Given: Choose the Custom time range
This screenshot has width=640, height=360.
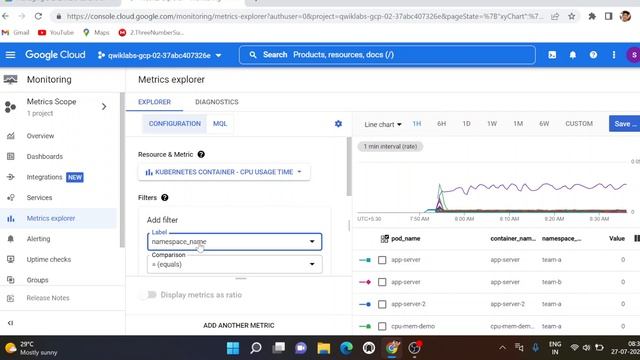Looking at the screenshot, I should (x=579, y=124).
